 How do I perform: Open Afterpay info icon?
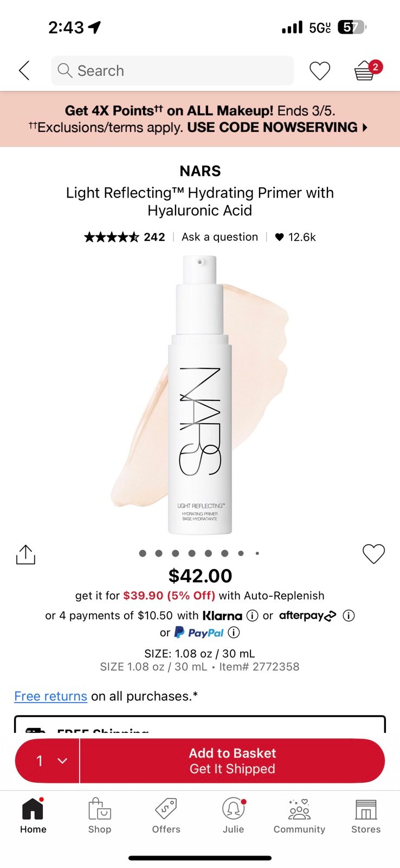click(x=349, y=616)
